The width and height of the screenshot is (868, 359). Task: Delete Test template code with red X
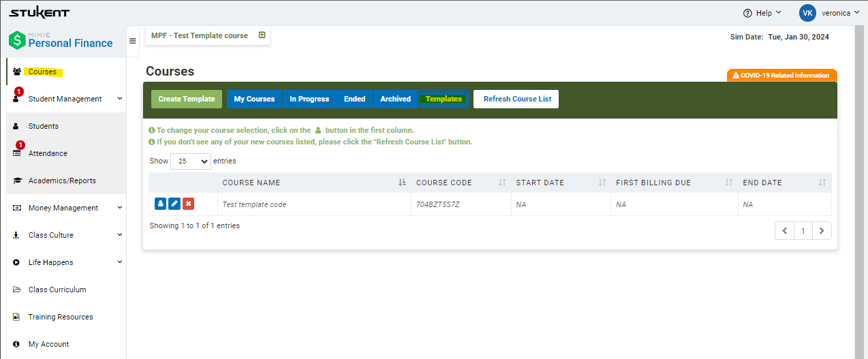189,204
